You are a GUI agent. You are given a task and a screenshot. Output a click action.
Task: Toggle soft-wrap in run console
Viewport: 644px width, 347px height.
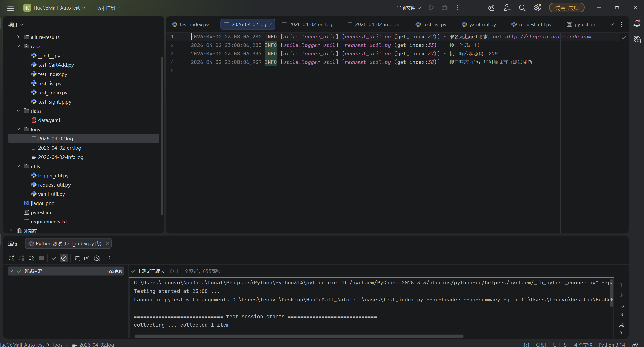pyautogui.click(x=621, y=305)
